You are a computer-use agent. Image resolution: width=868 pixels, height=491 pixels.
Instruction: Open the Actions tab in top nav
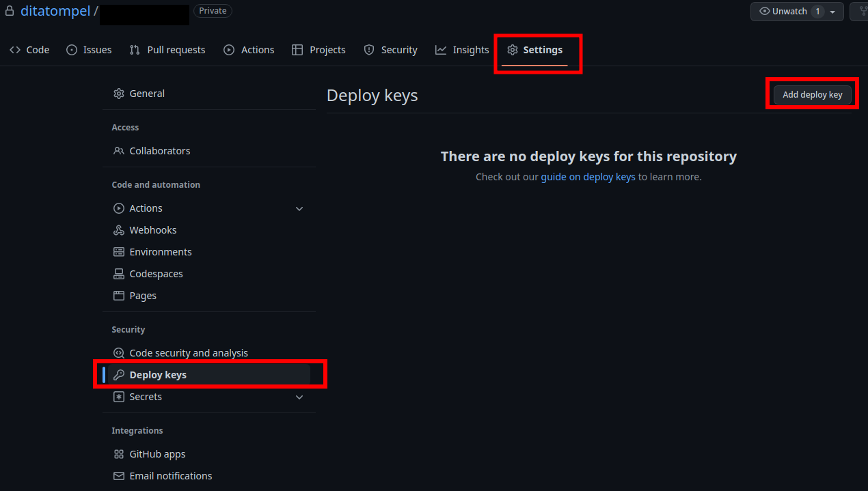249,50
